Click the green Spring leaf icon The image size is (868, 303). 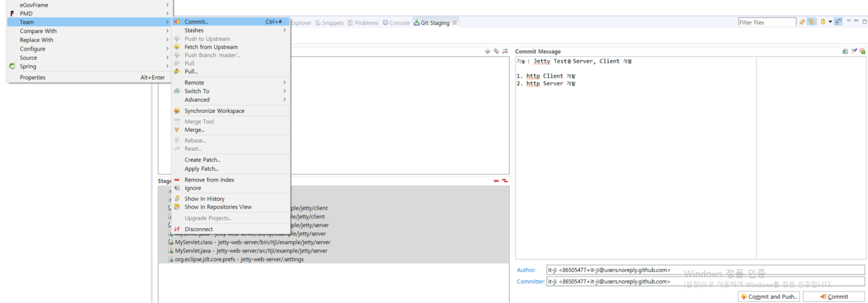12,66
